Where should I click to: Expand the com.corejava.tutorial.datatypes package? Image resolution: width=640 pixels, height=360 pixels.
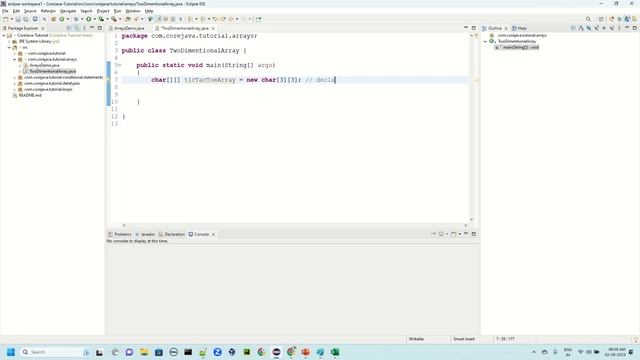15,83
